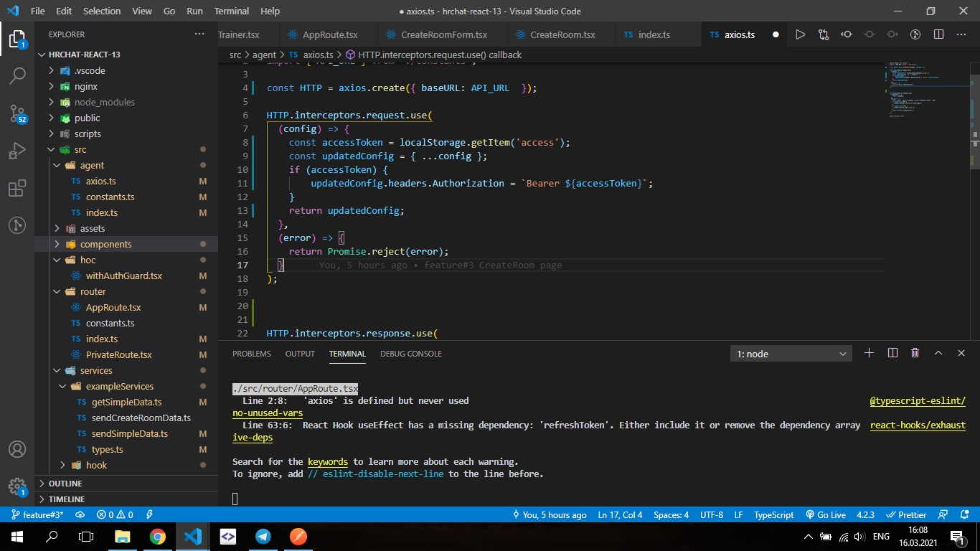This screenshot has height=551, width=980.
Task: Open the Help menu
Action: pyautogui.click(x=270, y=11)
